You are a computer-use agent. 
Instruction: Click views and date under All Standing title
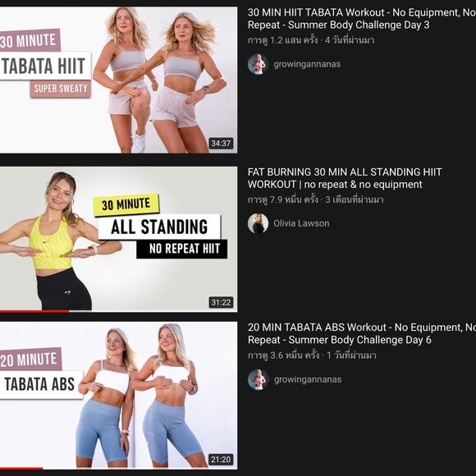point(315,199)
